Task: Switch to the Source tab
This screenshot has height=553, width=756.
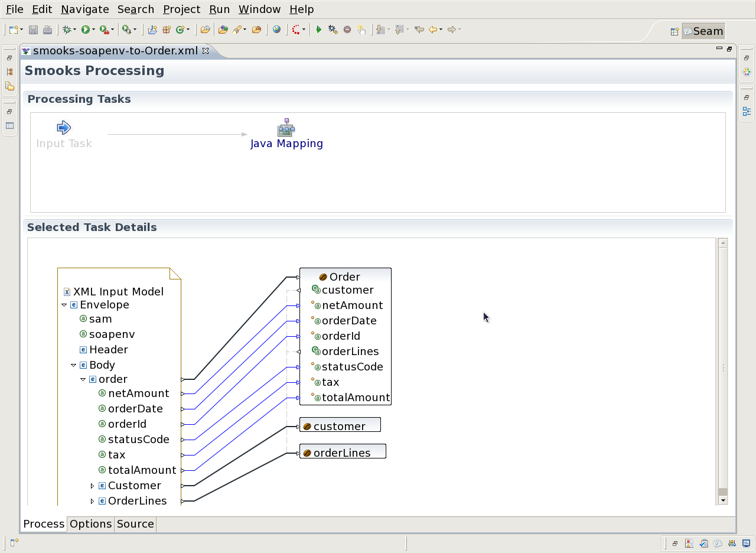Action: (135, 524)
